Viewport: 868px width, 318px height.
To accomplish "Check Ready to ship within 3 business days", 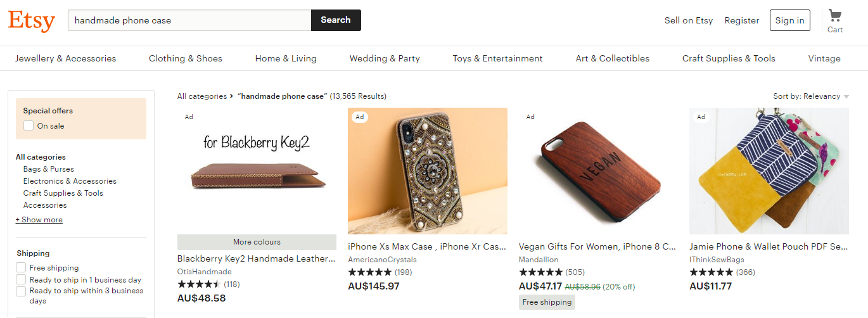I will [x=22, y=291].
